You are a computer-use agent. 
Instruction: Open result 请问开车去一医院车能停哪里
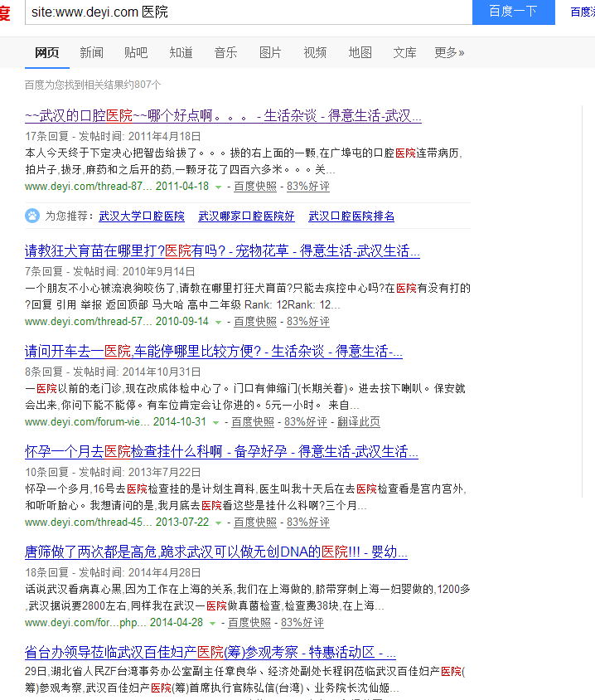point(214,352)
